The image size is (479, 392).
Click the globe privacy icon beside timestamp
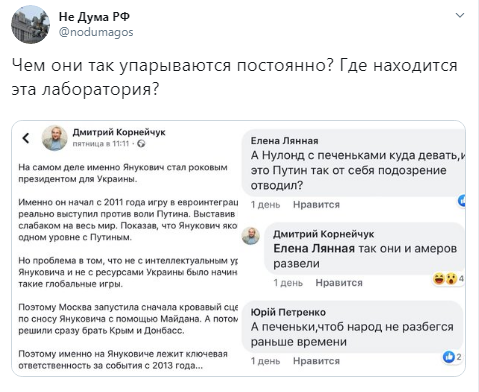(141, 144)
